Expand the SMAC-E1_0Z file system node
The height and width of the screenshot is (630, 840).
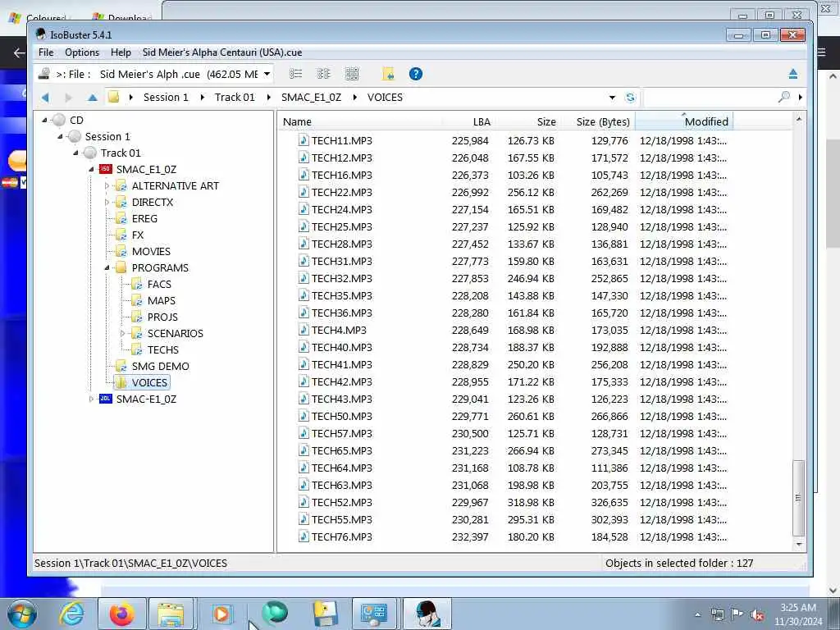(91, 399)
